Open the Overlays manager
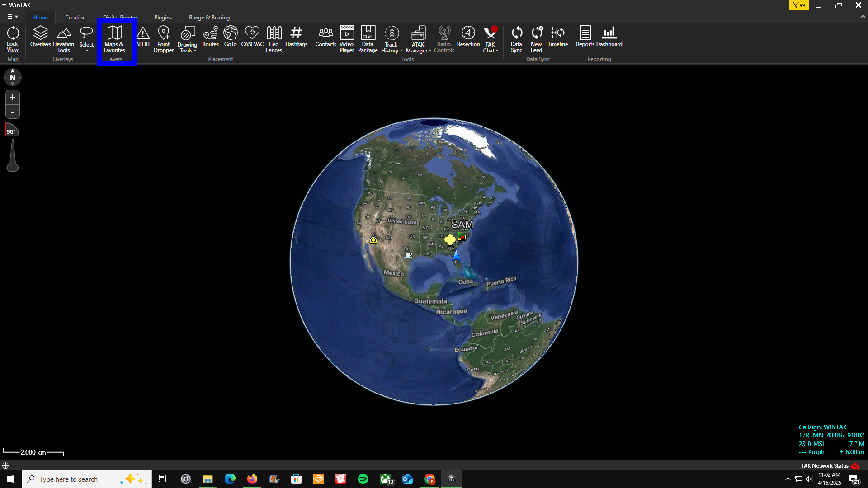Image resolution: width=868 pixels, height=488 pixels. click(x=40, y=36)
